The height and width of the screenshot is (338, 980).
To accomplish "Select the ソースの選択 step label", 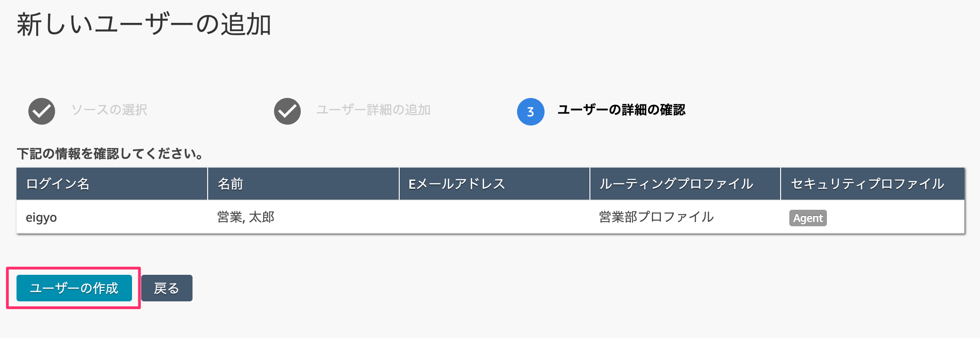I will click(109, 110).
